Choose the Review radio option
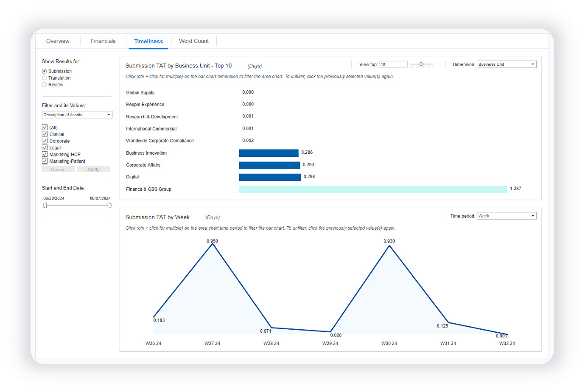 (x=45, y=85)
